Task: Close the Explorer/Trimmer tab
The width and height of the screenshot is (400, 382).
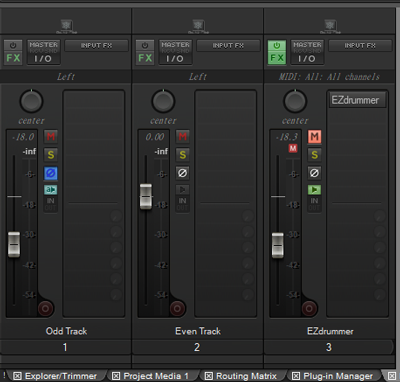Action: pyautogui.click(x=17, y=376)
